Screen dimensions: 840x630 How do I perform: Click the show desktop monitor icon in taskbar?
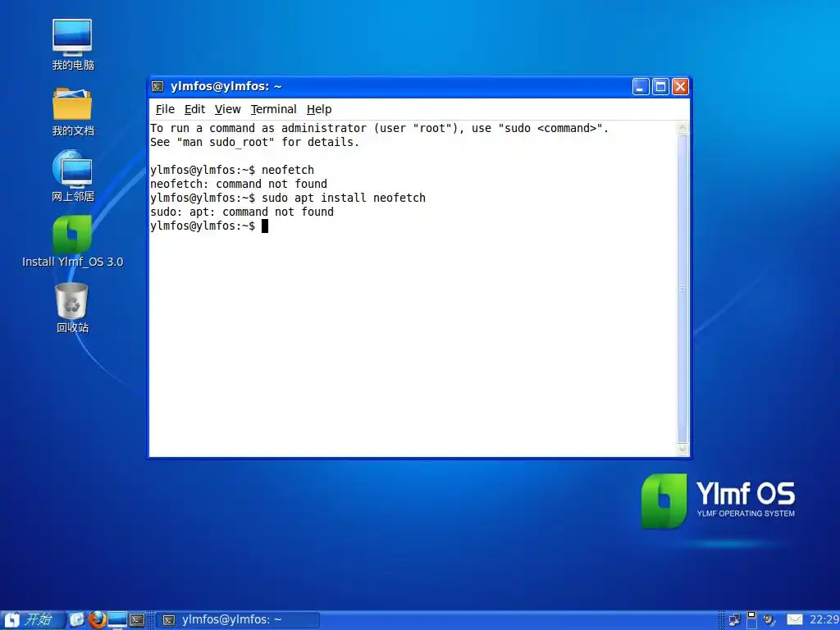click(117, 620)
